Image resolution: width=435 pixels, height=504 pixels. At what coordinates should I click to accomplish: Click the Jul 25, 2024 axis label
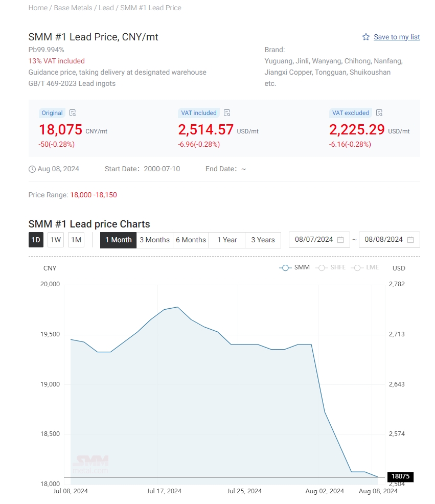point(244,491)
